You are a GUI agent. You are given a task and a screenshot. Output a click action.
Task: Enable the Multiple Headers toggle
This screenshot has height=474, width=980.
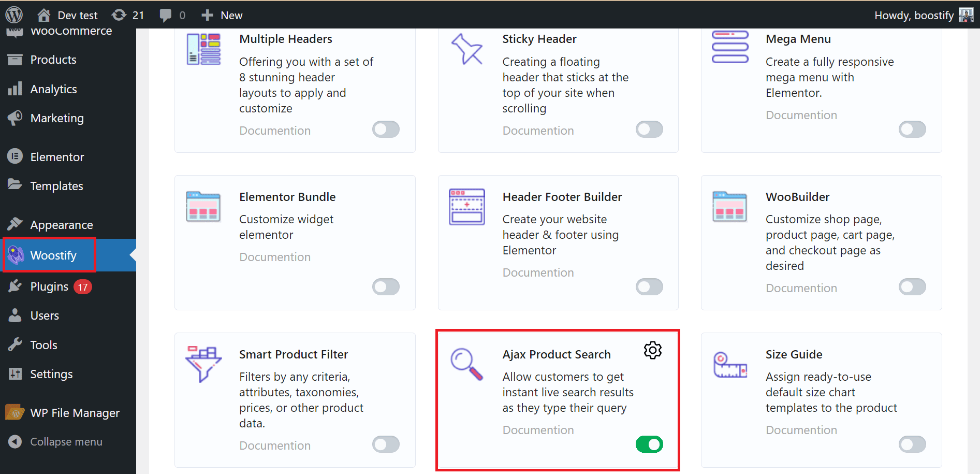pos(386,130)
